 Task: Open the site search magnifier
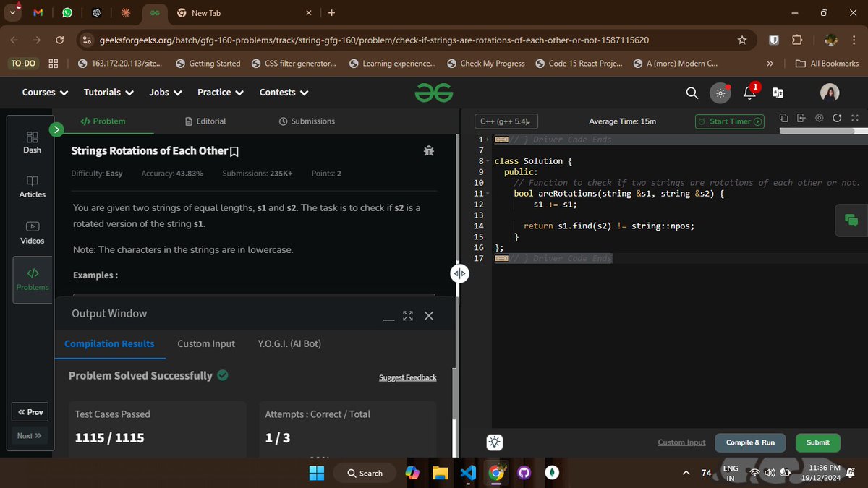(692, 93)
